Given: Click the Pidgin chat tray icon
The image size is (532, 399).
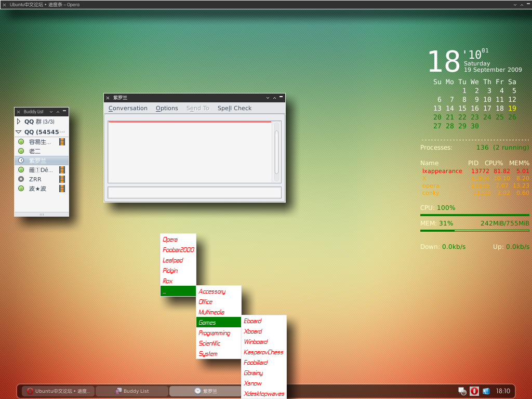Looking at the screenshot, I should 462,391.
